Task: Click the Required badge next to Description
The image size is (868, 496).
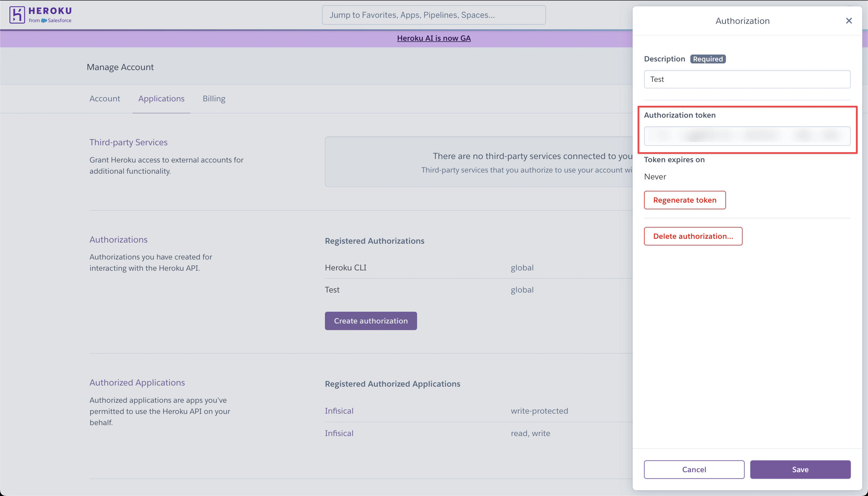Action: click(x=708, y=59)
